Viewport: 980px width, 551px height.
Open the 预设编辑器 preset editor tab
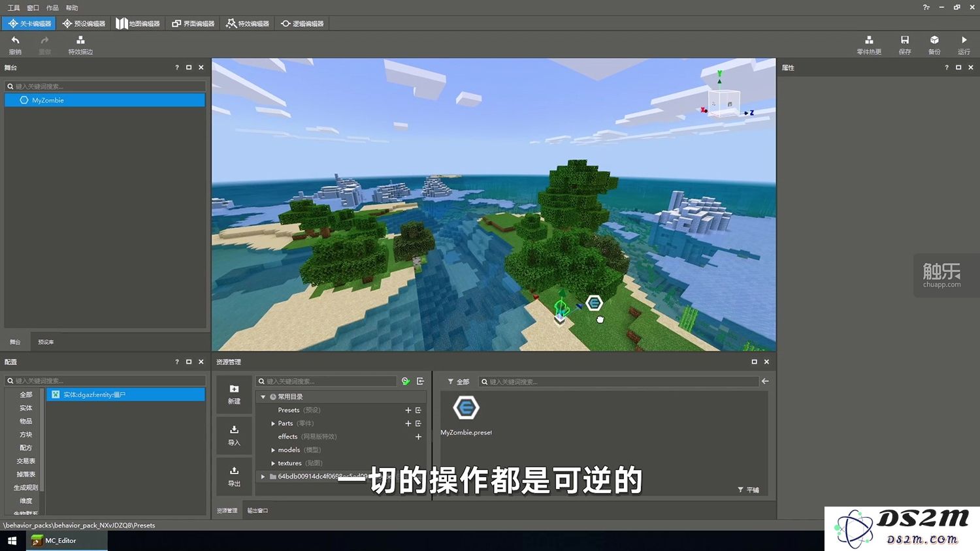84,24
